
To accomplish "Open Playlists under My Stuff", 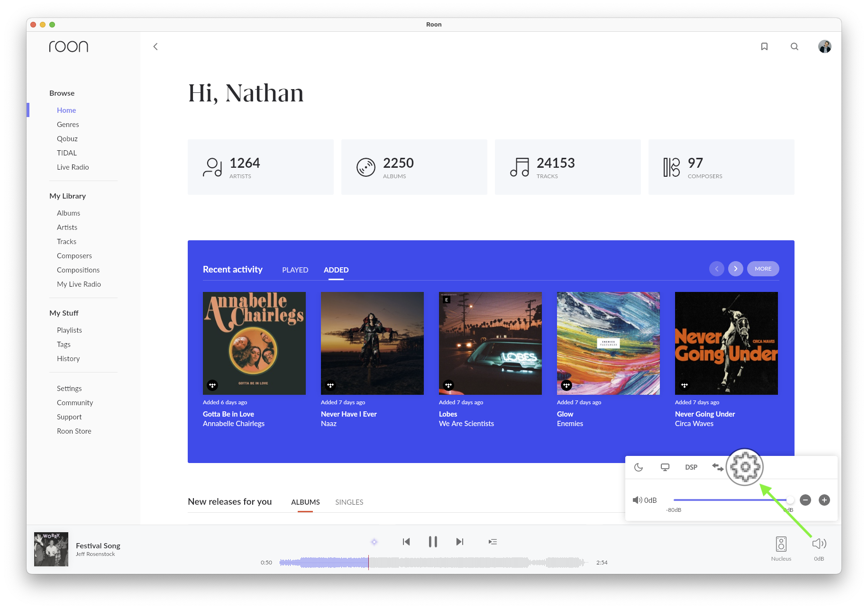I will (x=69, y=330).
